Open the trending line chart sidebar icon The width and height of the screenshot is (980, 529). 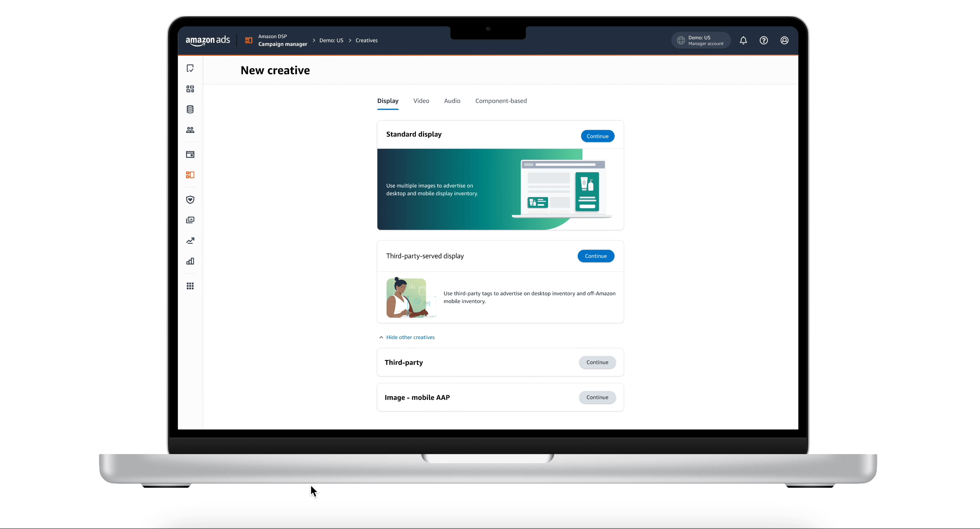coord(190,240)
